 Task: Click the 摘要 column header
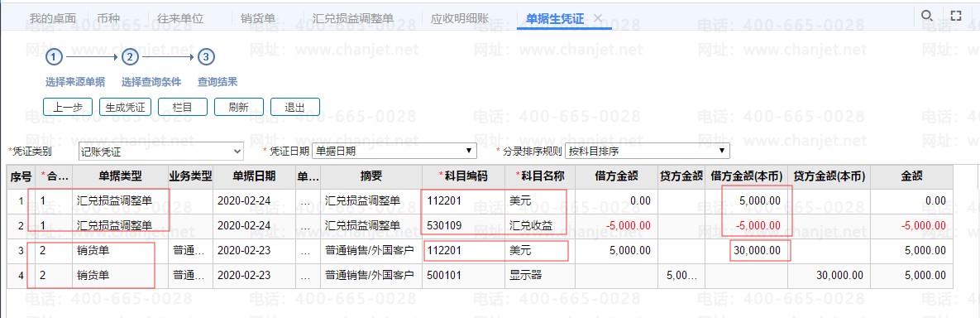pyautogui.click(x=371, y=176)
